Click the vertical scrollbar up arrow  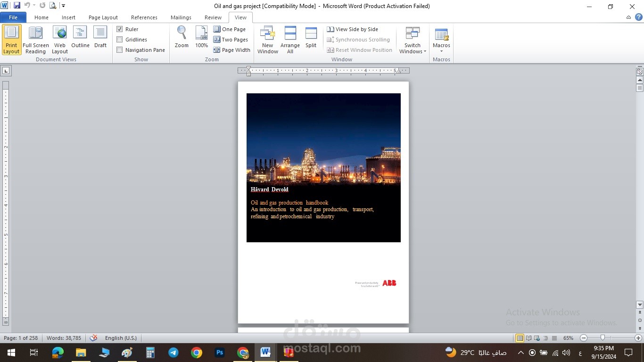[x=640, y=80]
